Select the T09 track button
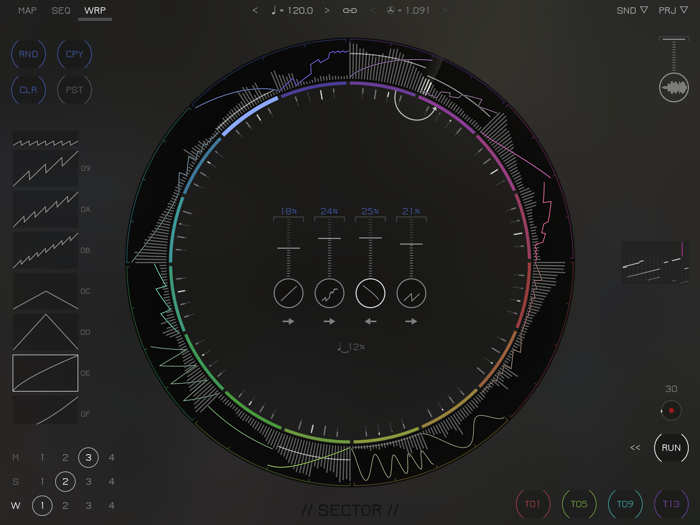The image size is (700, 525). (x=625, y=504)
